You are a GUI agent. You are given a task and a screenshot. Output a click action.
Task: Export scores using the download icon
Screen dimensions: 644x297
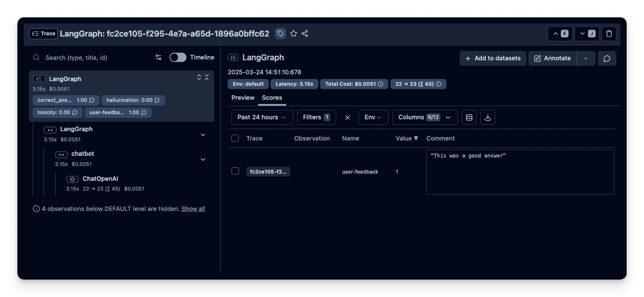(487, 117)
